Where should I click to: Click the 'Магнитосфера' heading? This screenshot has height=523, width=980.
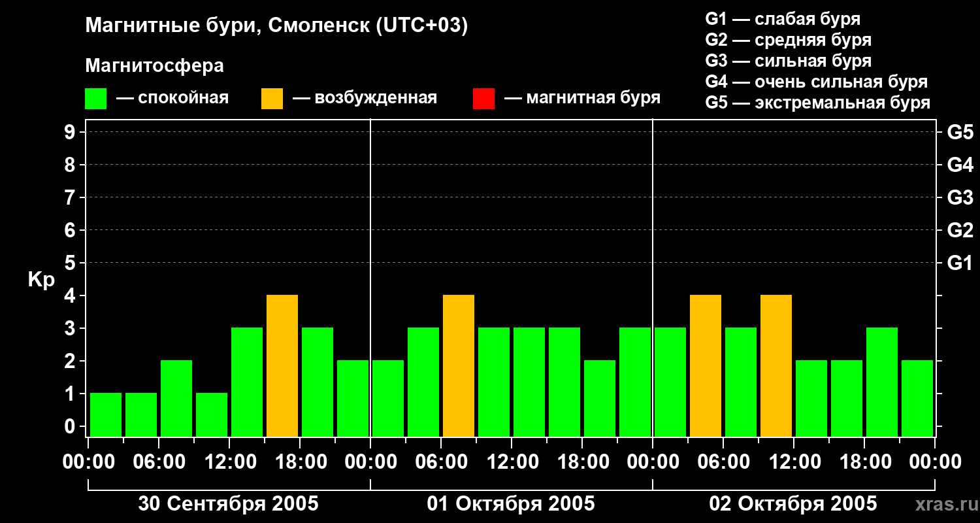click(x=154, y=66)
